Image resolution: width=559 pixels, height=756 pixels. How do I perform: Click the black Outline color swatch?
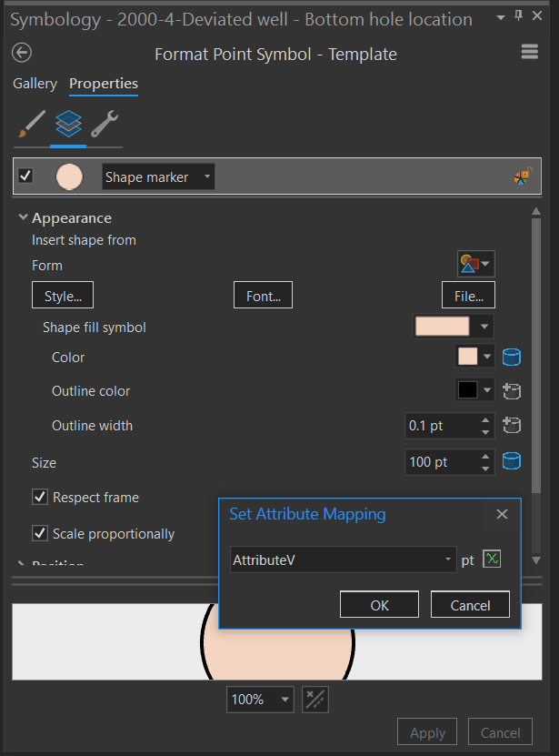point(468,390)
